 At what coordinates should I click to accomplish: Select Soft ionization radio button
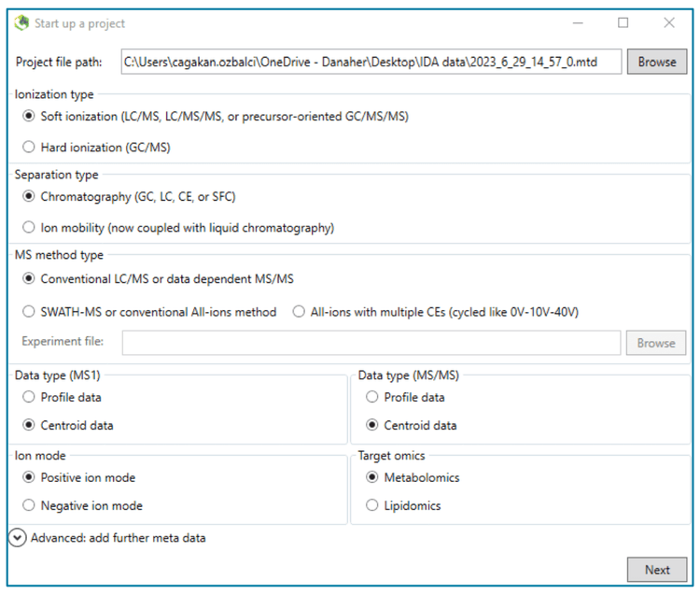point(29,117)
